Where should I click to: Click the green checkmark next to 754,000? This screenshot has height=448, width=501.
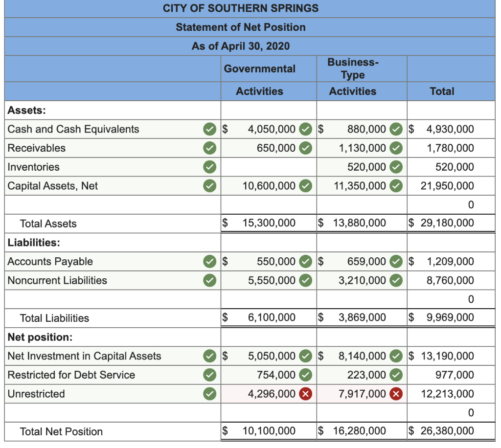click(x=305, y=375)
